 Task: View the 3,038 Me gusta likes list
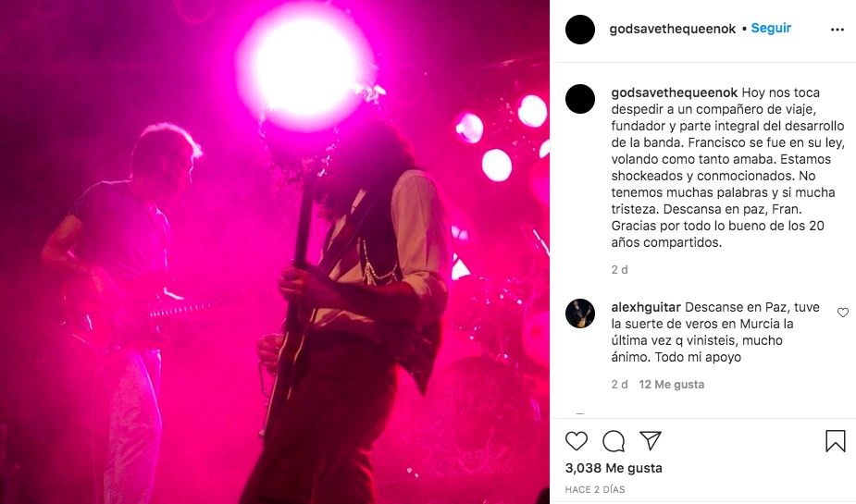614,468
